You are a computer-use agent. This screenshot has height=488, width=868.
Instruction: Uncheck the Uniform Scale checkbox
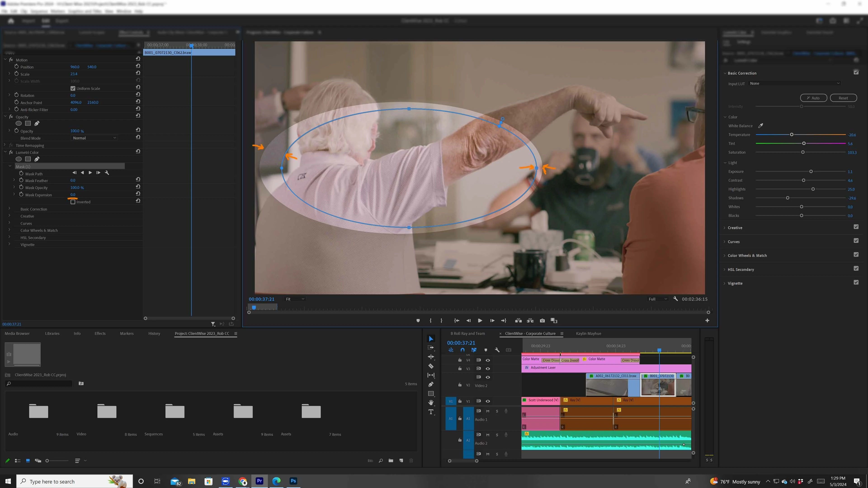click(x=73, y=88)
